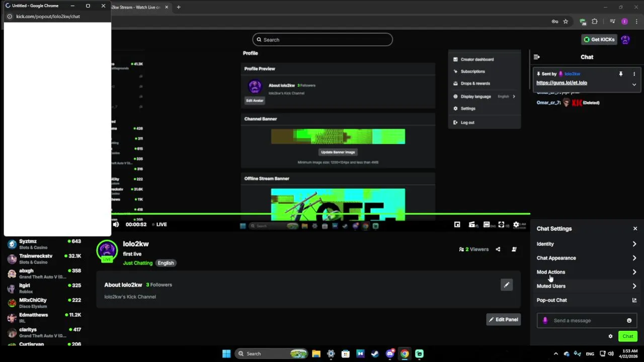This screenshot has width=644, height=362.
Task: Open Syztmz channel in sidebar
Action: pyautogui.click(x=44, y=244)
